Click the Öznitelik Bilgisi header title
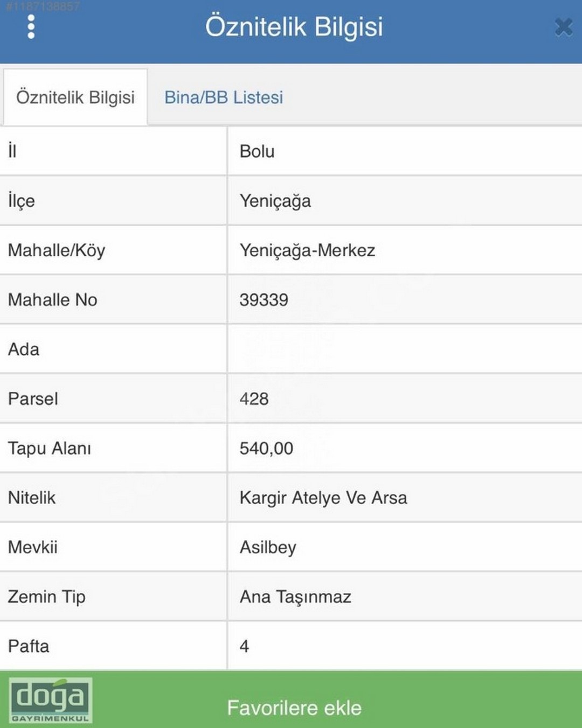Screen dimensions: 582x728 coord(294,27)
